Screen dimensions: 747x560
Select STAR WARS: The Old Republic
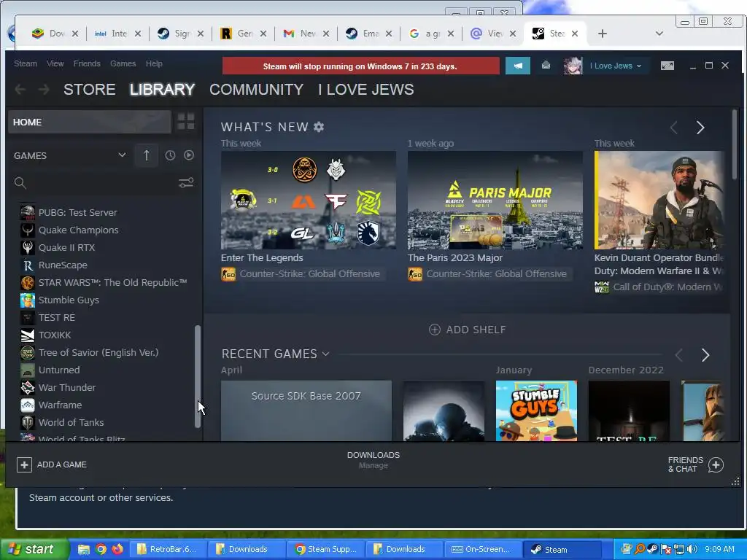(x=112, y=282)
